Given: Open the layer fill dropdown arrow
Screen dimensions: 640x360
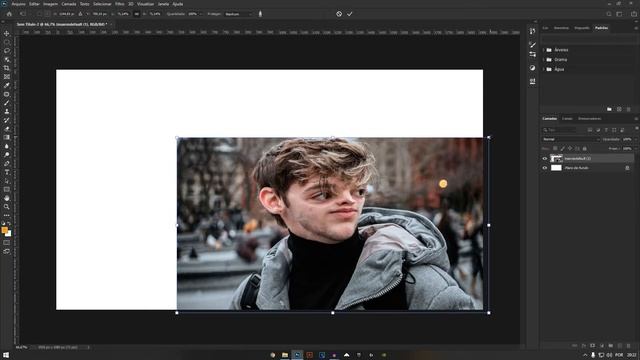Looking at the screenshot, I should click(x=636, y=149).
